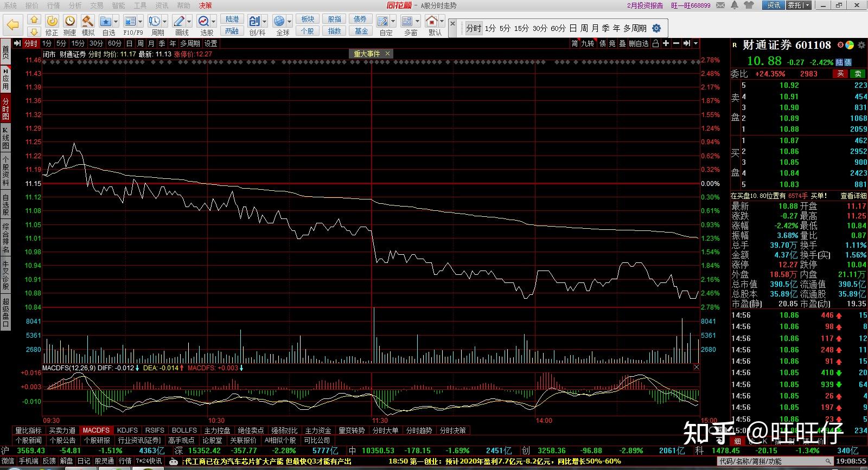Viewport: 868px width, 470px height.
Task: Click the minus zoom-out icon above chart
Action: point(676,43)
